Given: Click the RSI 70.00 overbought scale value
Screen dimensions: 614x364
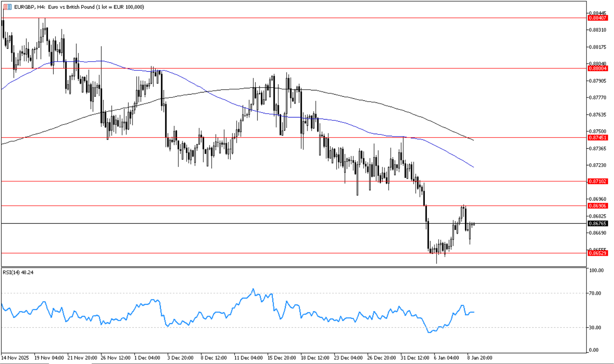Looking at the screenshot, I should pos(594,293).
